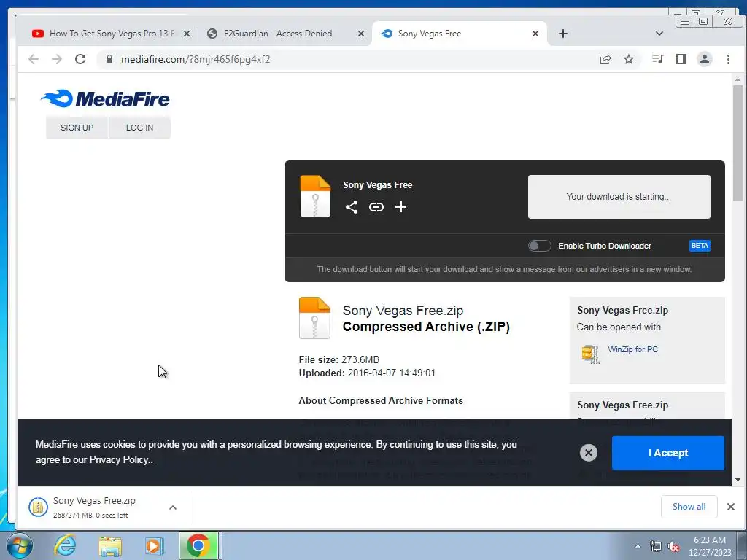Screen dimensions: 747x560
Task: Click the muted volume tray icon
Action: (x=673, y=547)
